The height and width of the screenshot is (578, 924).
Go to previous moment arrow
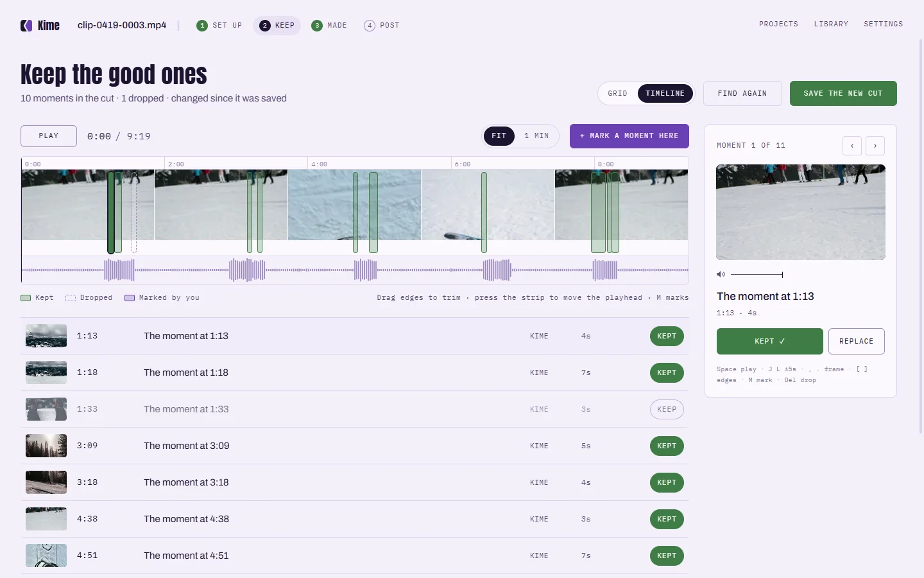tap(852, 146)
